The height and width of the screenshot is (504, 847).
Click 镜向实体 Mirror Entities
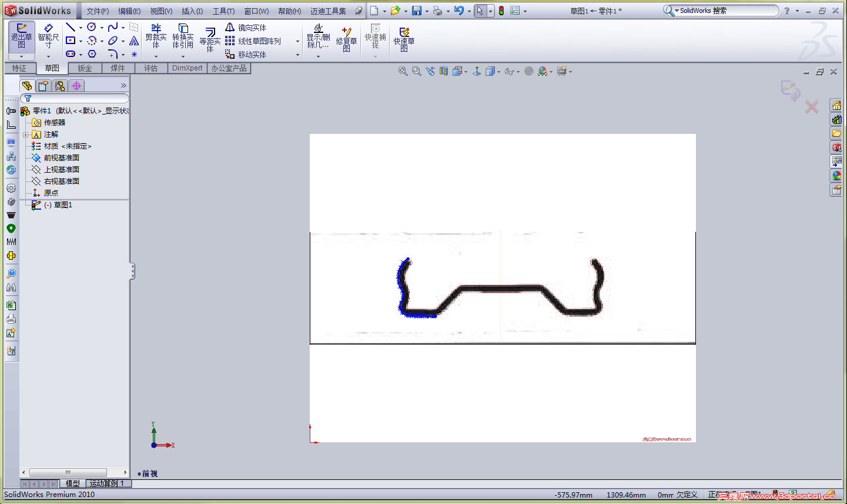(x=246, y=28)
